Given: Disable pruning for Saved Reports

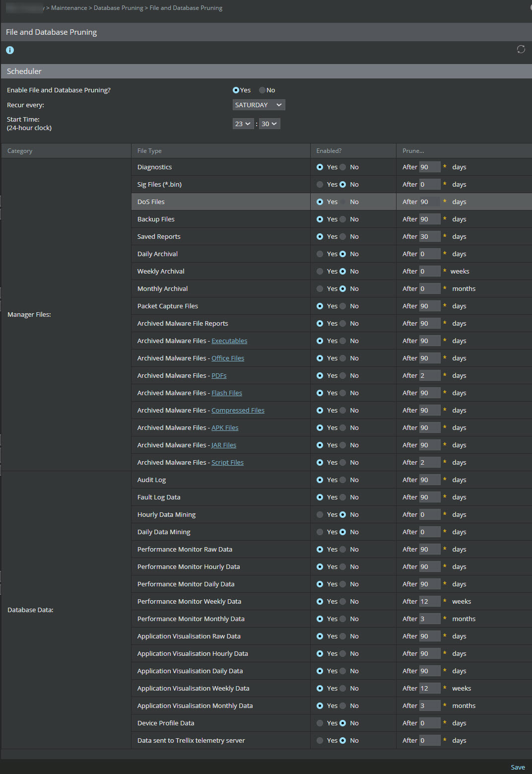Looking at the screenshot, I should (x=342, y=236).
